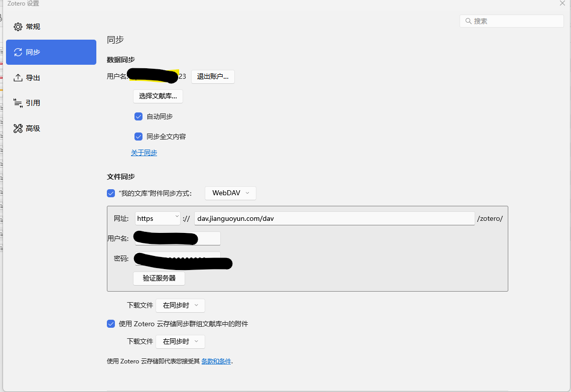Click the 网址: label
Image resolution: width=571 pixels, height=392 pixels.
pos(121,219)
